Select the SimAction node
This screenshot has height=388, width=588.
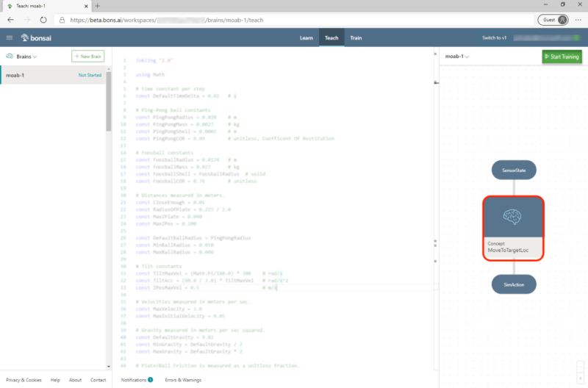pos(514,284)
